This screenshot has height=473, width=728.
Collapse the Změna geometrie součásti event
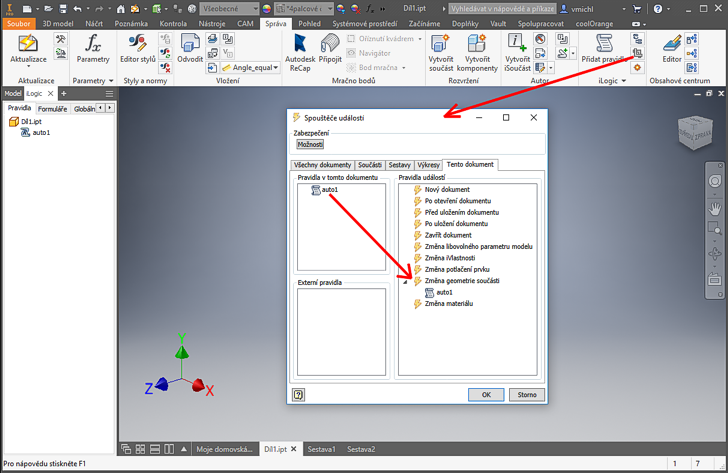point(407,282)
